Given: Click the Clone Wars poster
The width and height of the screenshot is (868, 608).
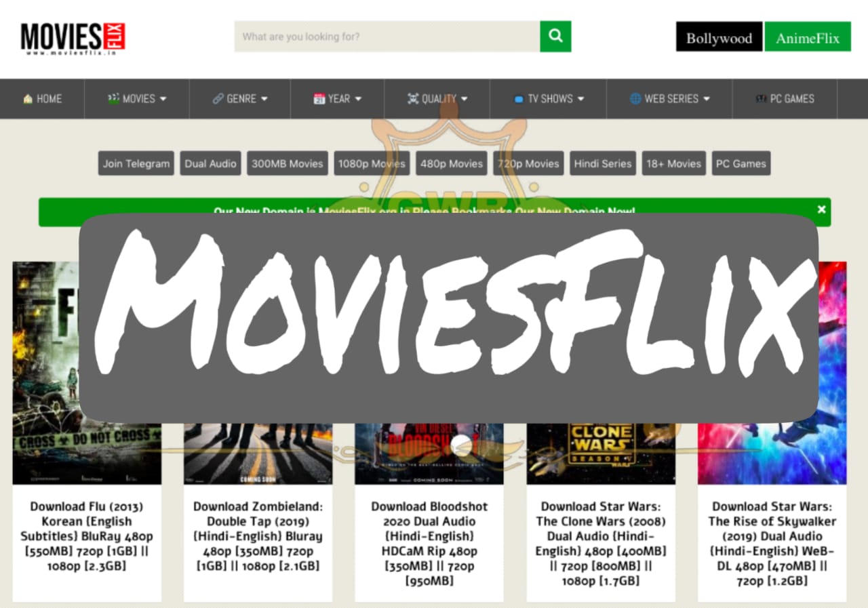Looking at the screenshot, I should coord(601,453).
